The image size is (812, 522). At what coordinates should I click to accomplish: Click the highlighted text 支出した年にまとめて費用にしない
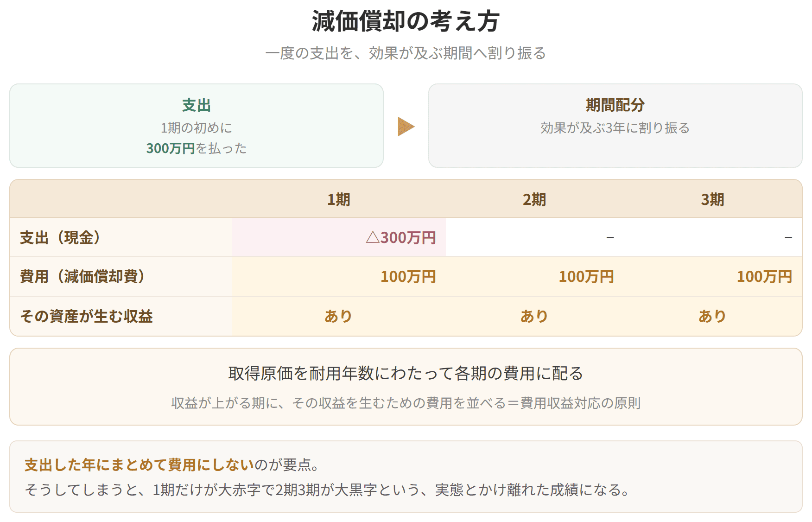pyautogui.click(x=139, y=465)
